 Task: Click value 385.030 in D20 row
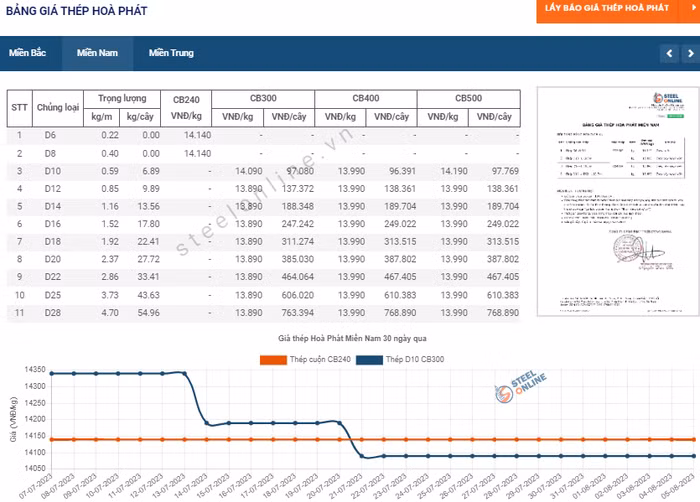pos(298,259)
